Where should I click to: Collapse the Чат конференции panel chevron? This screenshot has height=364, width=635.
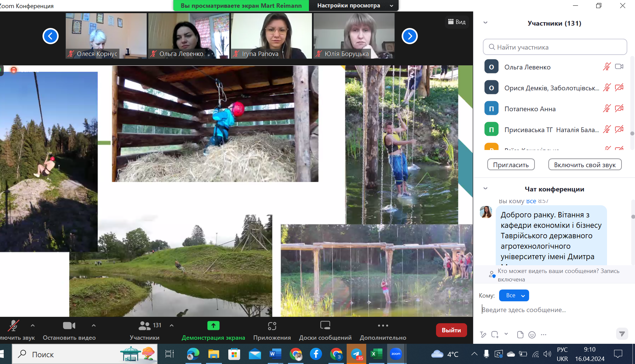tap(486, 188)
